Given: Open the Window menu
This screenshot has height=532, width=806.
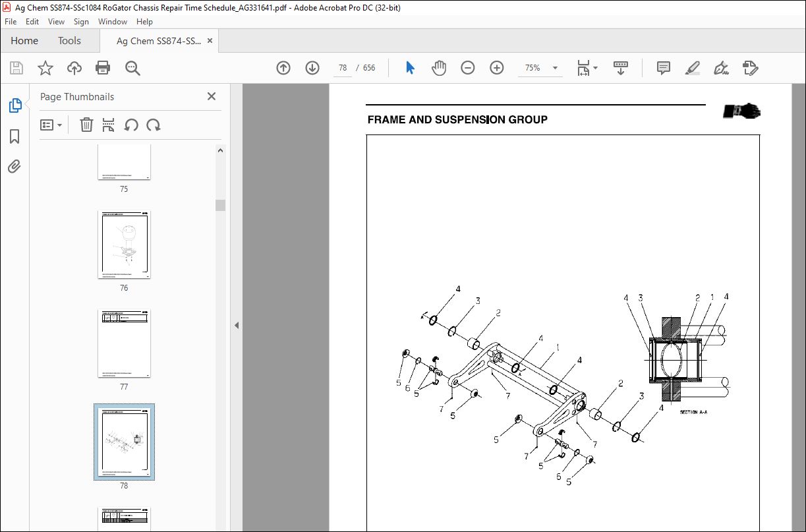Looking at the screenshot, I should 113,22.
